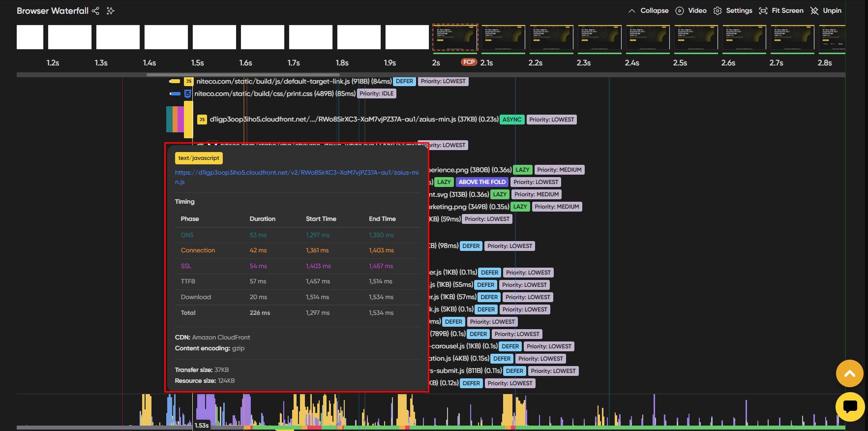Click the scroll-to-top arrow button

pos(849,373)
